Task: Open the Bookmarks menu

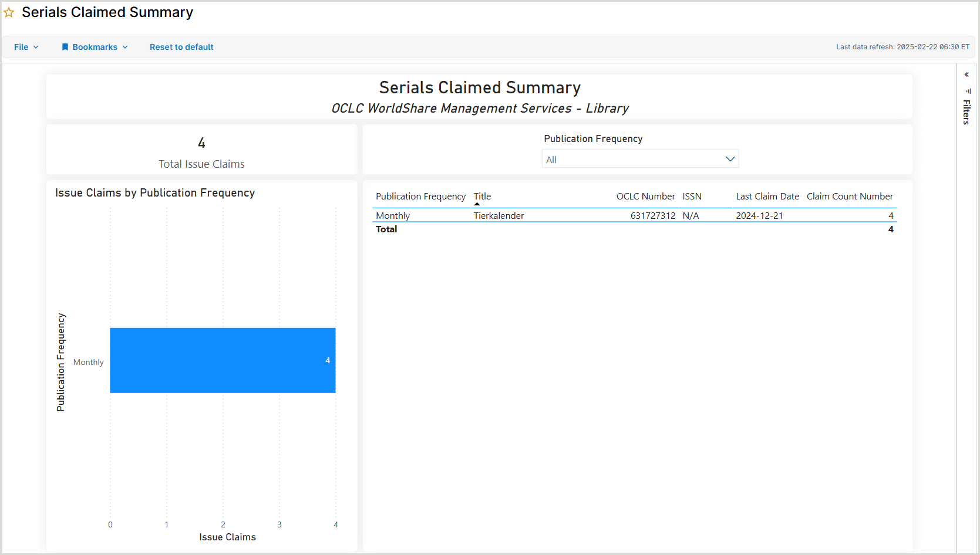Action: click(95, 47)
